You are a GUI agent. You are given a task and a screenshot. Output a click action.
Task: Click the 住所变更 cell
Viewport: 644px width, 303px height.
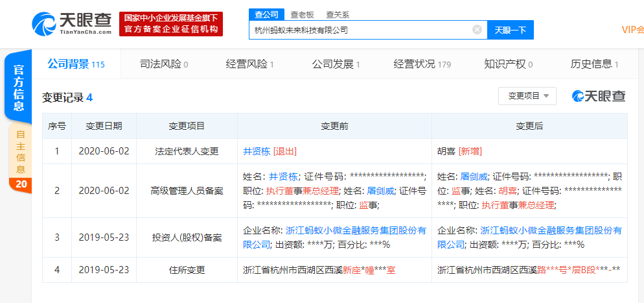click(x=187, y=270)
